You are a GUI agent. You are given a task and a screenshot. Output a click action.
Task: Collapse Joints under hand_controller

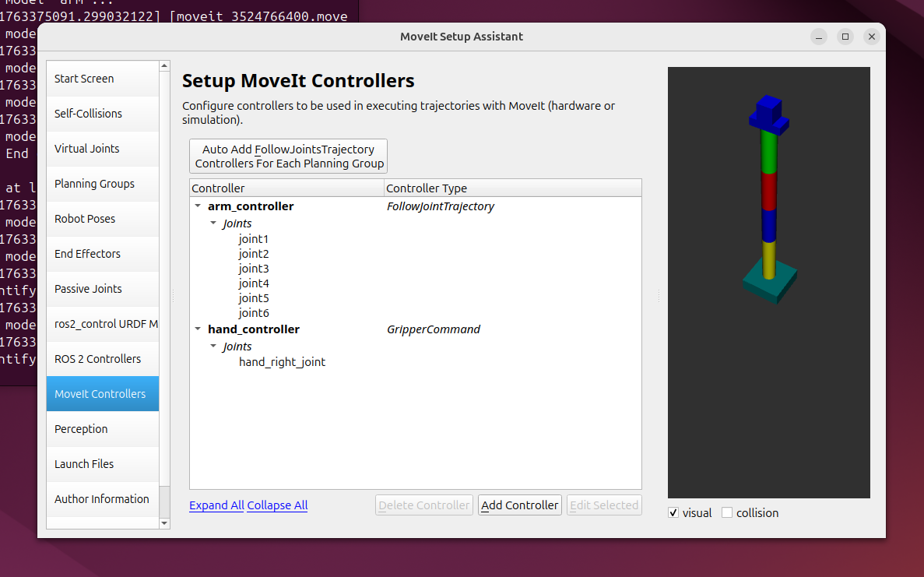(x=213, y=347)
